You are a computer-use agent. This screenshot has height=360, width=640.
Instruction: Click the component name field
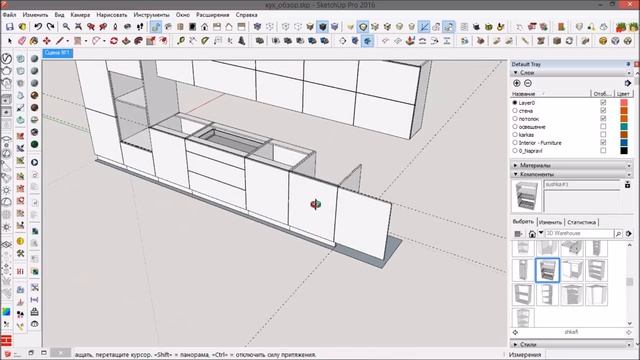[x=582, y=185]
